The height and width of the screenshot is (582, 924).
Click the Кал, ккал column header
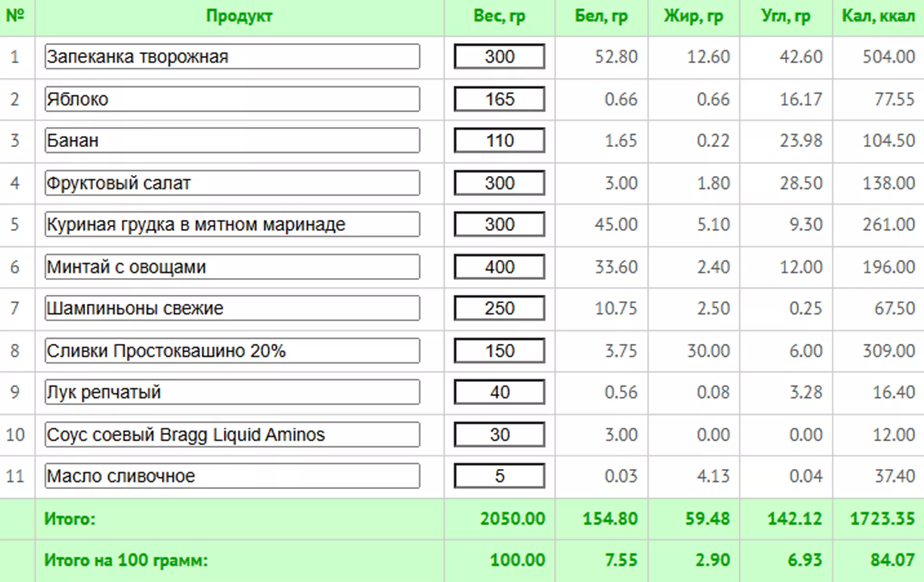pyautogui.click(x=878, y=16)
